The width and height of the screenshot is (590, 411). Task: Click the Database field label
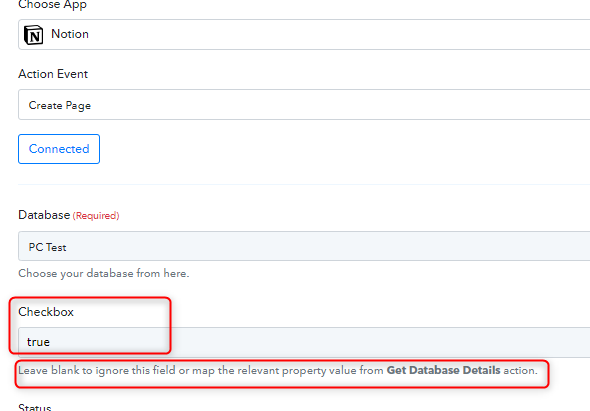coord(44,215)
